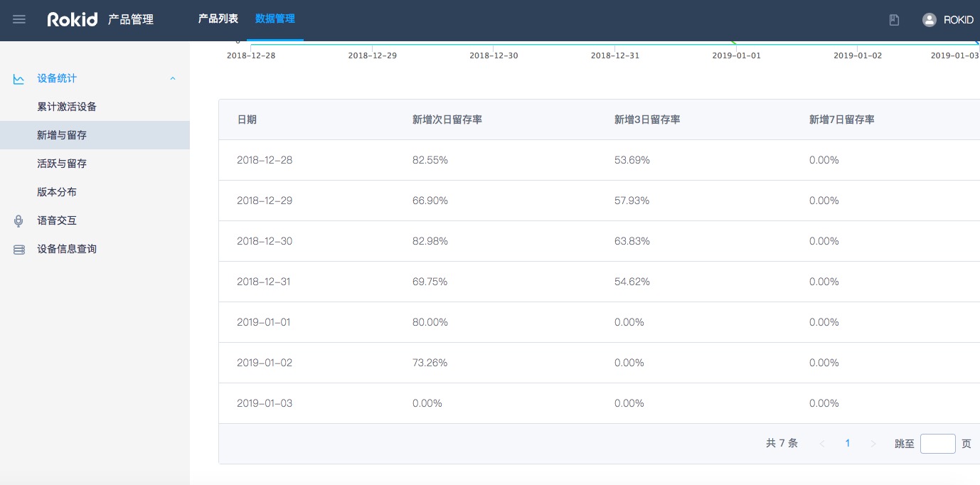Viewport: 980px width, 485px height.
Task: Go to next page arrow
Action: tap(873, 444)
